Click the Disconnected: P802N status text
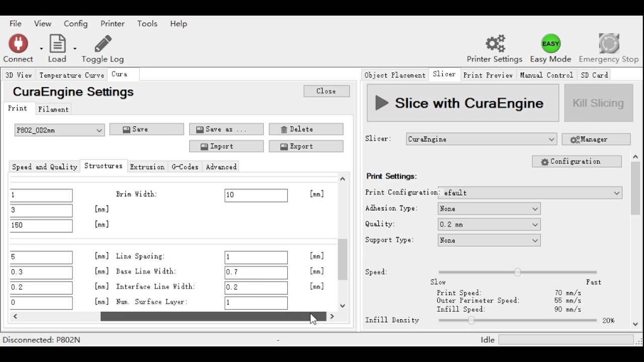 (41, 340)
